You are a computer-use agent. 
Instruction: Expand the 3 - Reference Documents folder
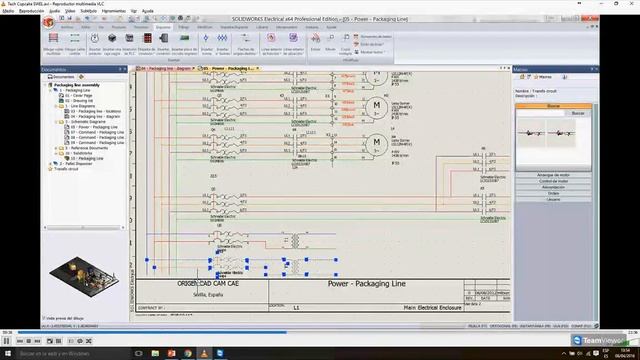click(56, 148)
